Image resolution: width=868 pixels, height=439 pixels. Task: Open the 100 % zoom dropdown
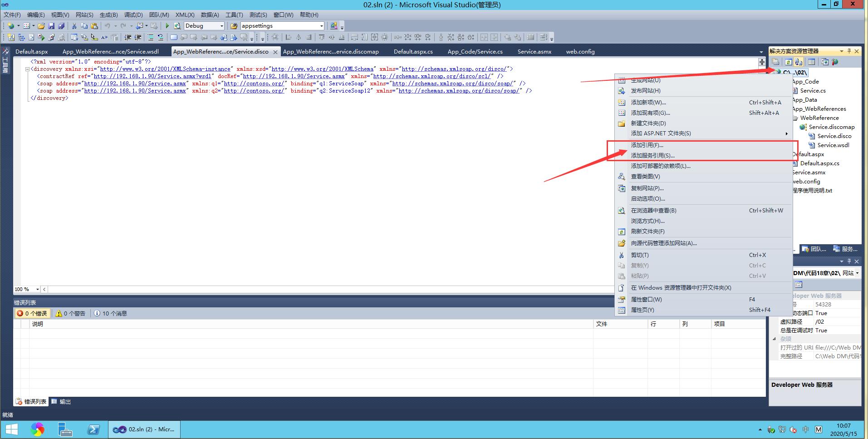(x=38, y=289)
